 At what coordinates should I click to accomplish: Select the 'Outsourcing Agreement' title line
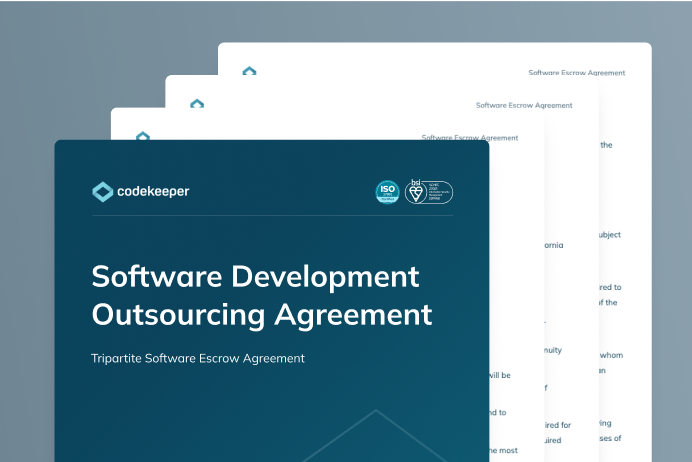click(x=262, y=315)
